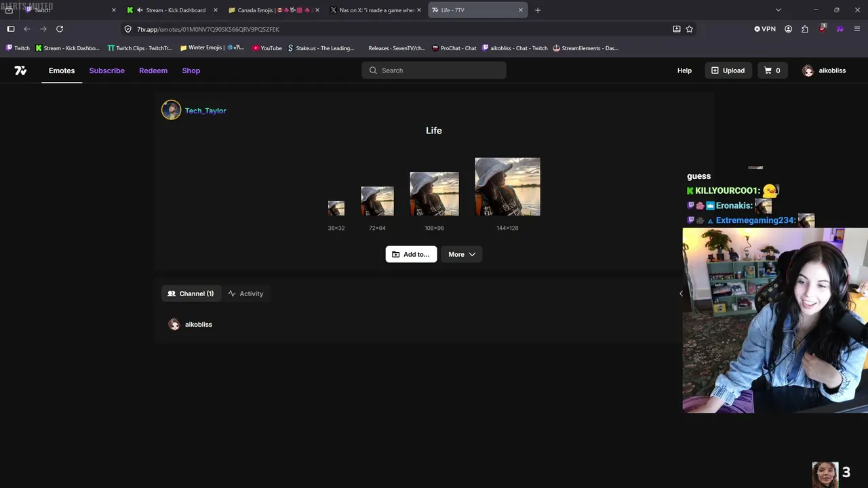Open the browser extensions puzzle icon
868x488 pixels.
coord(805,29)
